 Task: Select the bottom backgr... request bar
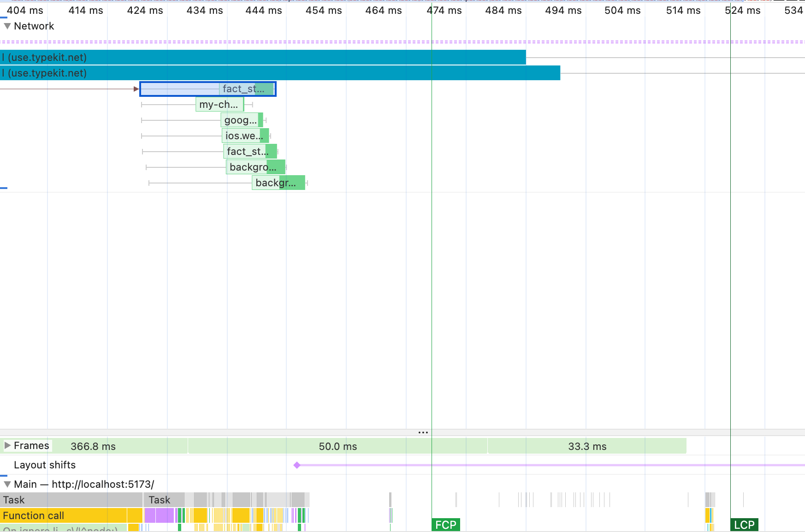click(278, 183)
